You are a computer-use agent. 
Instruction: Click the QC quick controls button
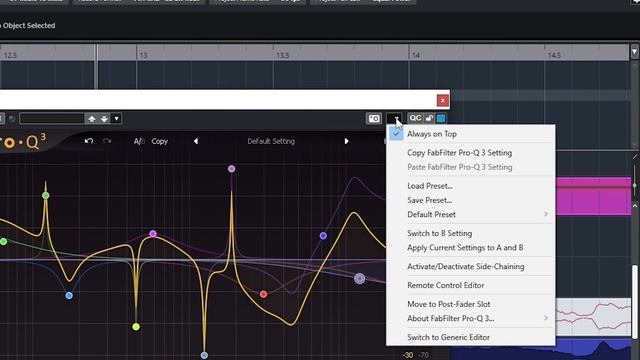point(415,118)
